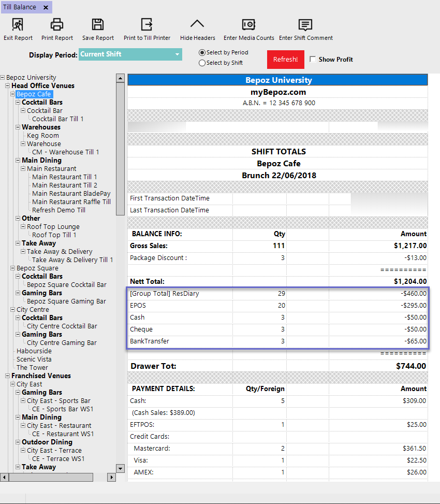Screen dimensions: 440x504
Task: Select Main Restaurant Till 2
Action: 65,185
